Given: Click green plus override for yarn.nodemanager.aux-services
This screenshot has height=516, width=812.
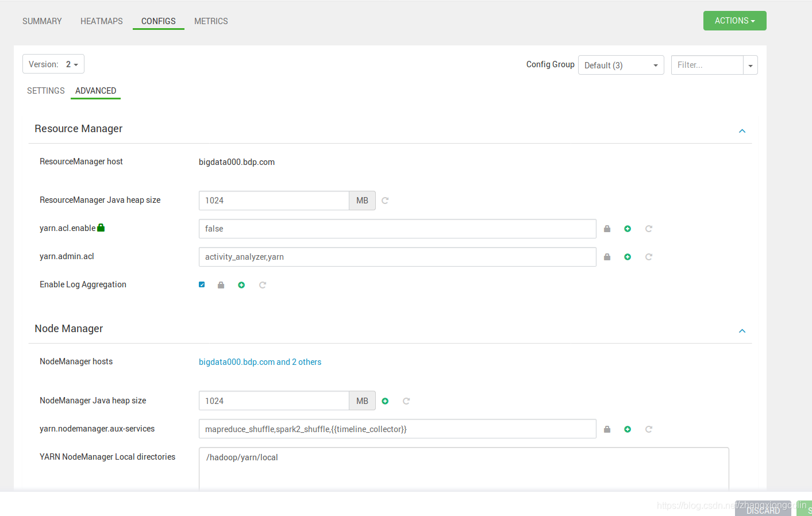Looking at the screenshot, I should pos(628,429).
